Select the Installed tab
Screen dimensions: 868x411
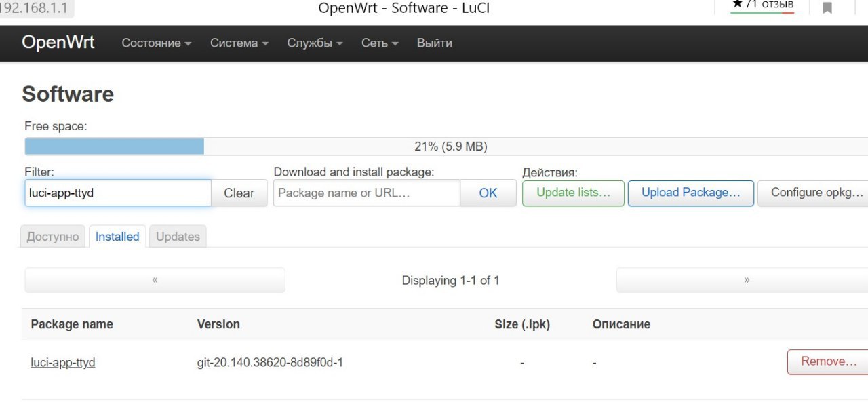click(x=117, y=237)
